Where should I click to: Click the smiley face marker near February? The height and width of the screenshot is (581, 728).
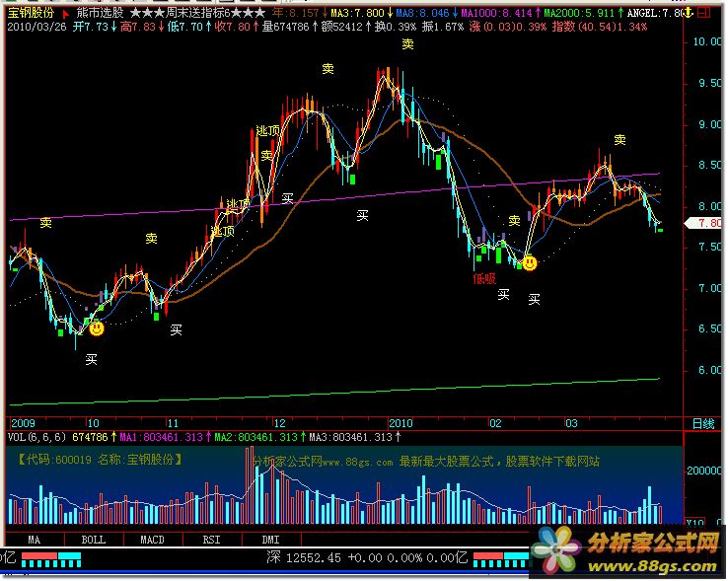530,263
